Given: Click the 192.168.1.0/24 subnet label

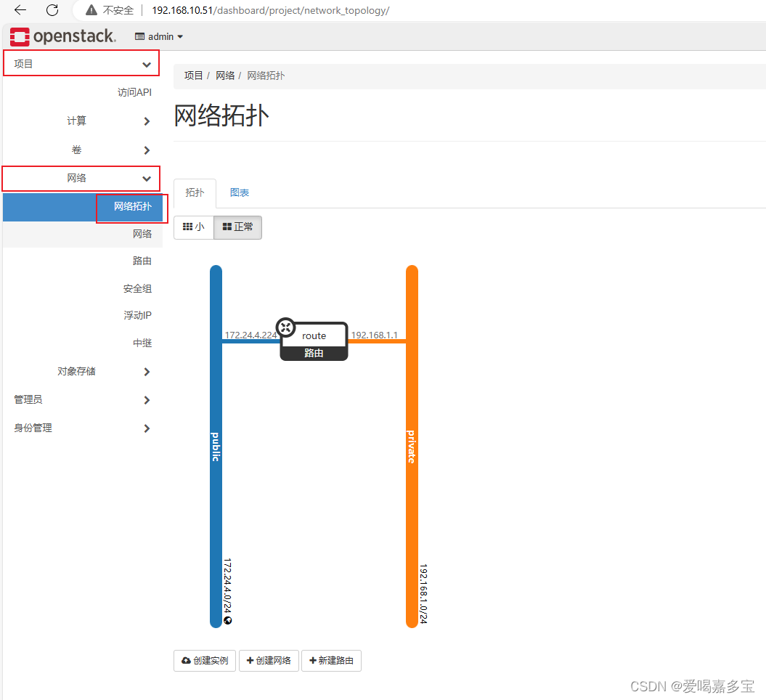Looking at the screenshot, I should [x=423, y=594].
